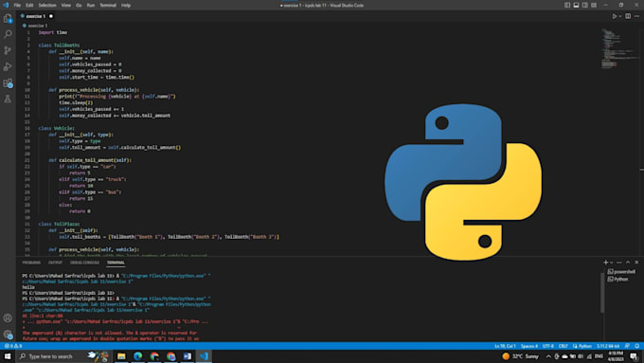Switch to the Debug Console tab
The image size is (644, 363).
pyautogui.click(x=84, y=263)
